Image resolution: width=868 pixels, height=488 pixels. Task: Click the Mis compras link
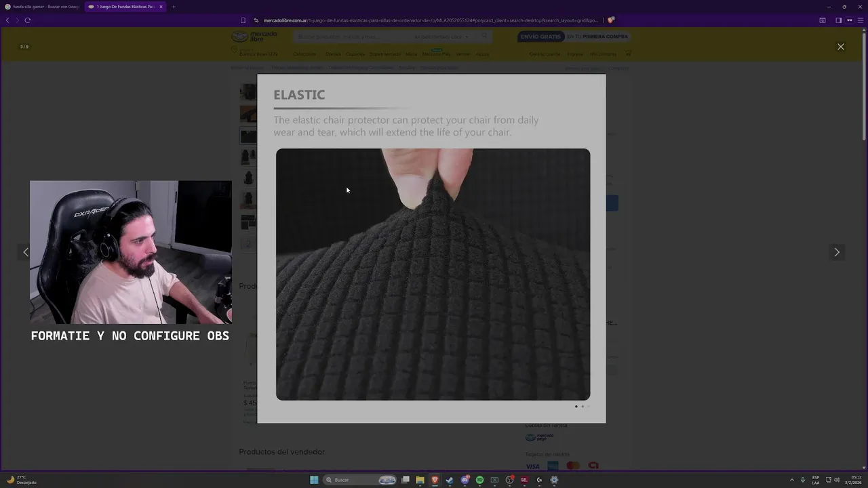coord(603,54)
